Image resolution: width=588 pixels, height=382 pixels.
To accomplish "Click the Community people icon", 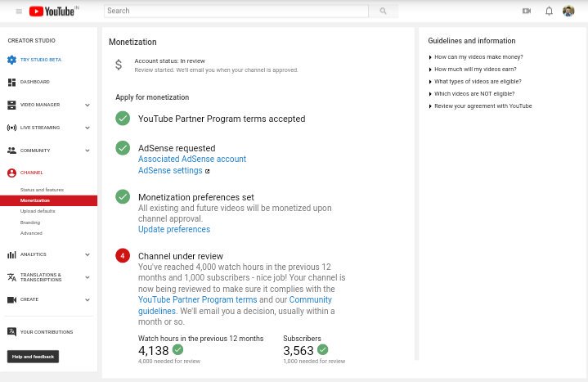I will (x=11, y=151).
